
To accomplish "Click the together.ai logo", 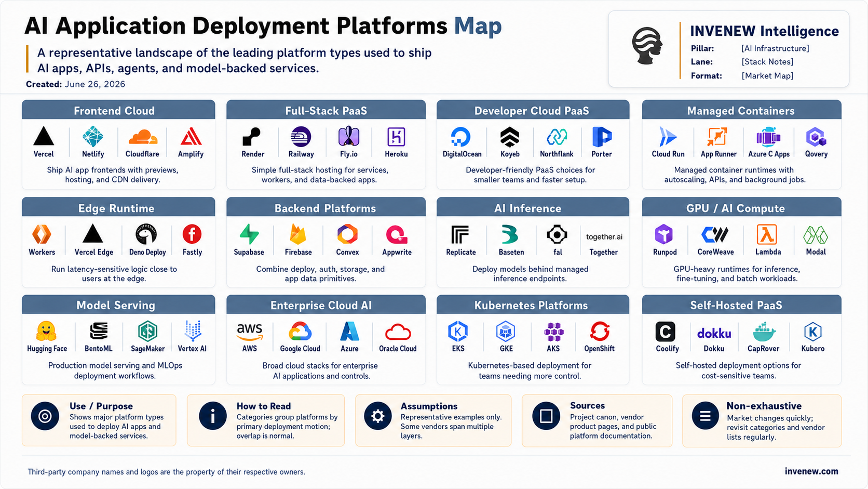I will pyautogui.click(x=604, y=236).
